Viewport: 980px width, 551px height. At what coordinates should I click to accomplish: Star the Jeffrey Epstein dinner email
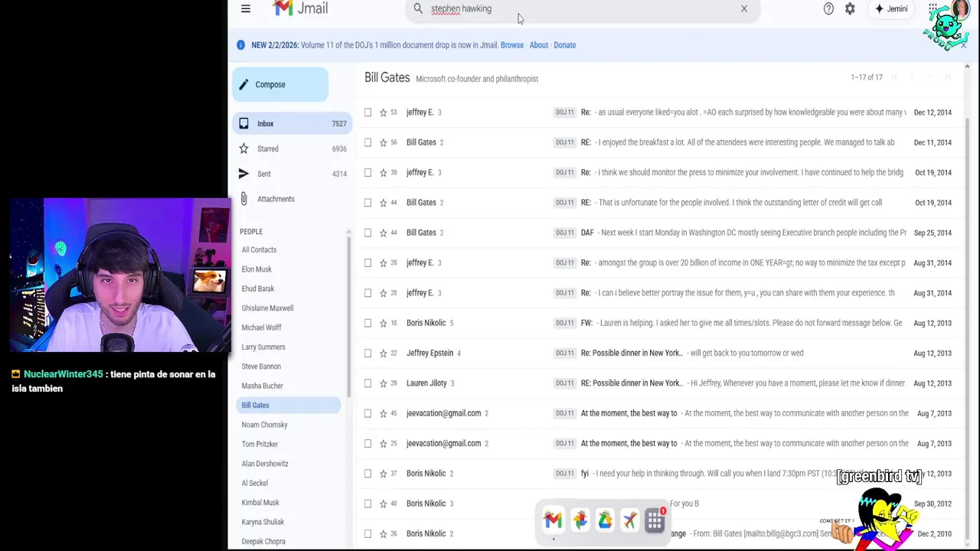click(x=384, y=353)
